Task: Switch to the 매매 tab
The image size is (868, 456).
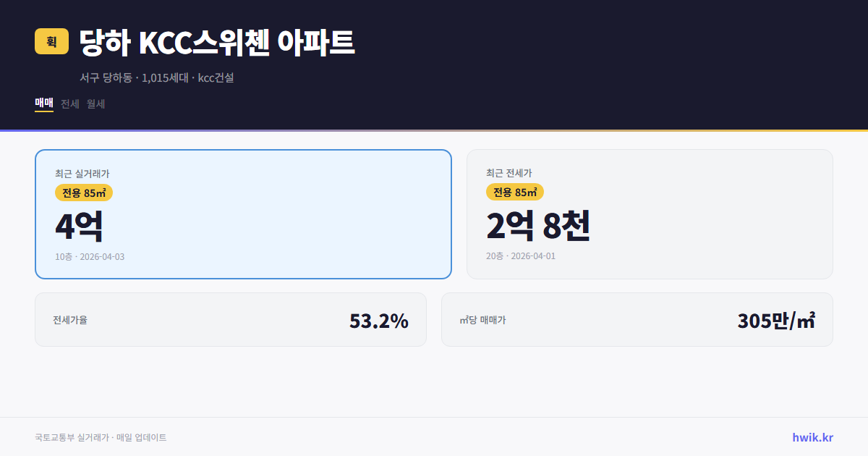Action: (x=43, y=104)
